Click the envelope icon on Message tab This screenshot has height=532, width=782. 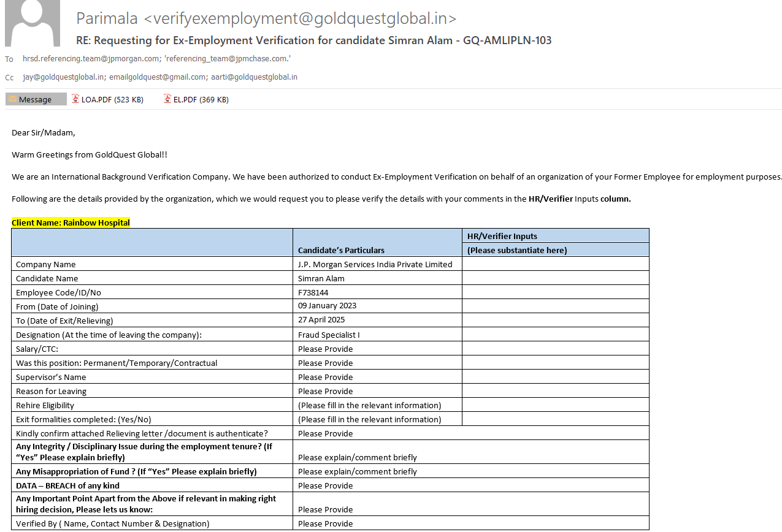12,99
